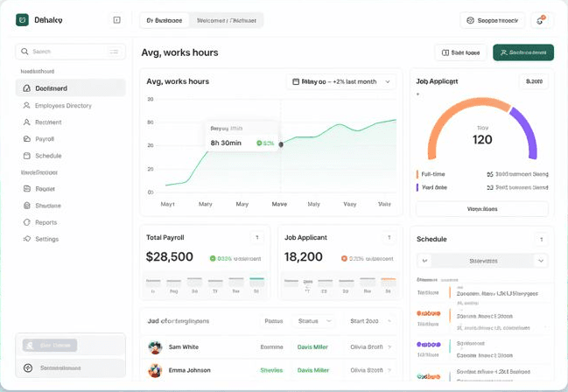Click the Schedule calendar icon in sidebar

click(x=26, y=156)
